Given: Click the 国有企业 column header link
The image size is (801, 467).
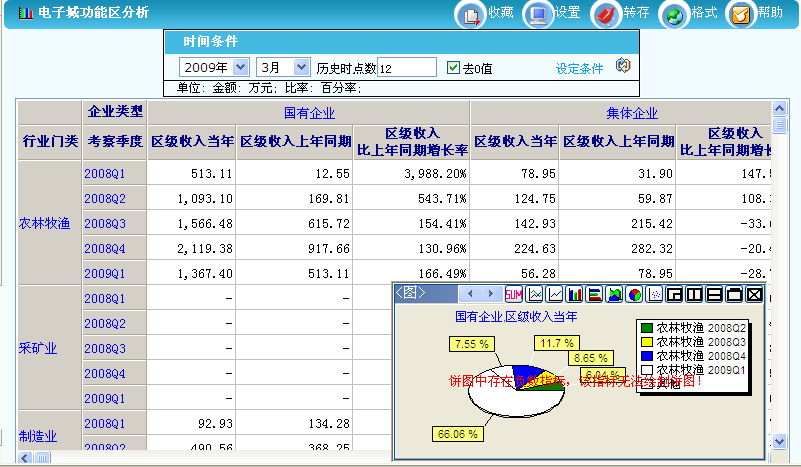Looking at the screenshot, I should point(309,113).
